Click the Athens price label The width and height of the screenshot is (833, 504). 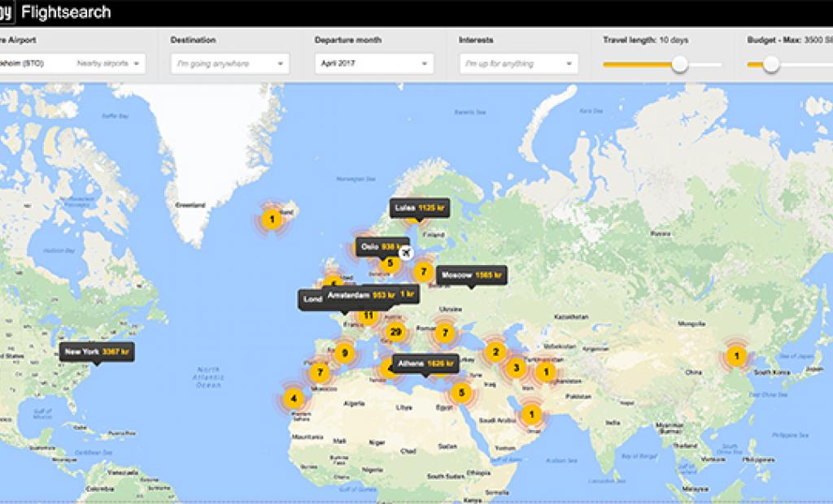(424, 363)
